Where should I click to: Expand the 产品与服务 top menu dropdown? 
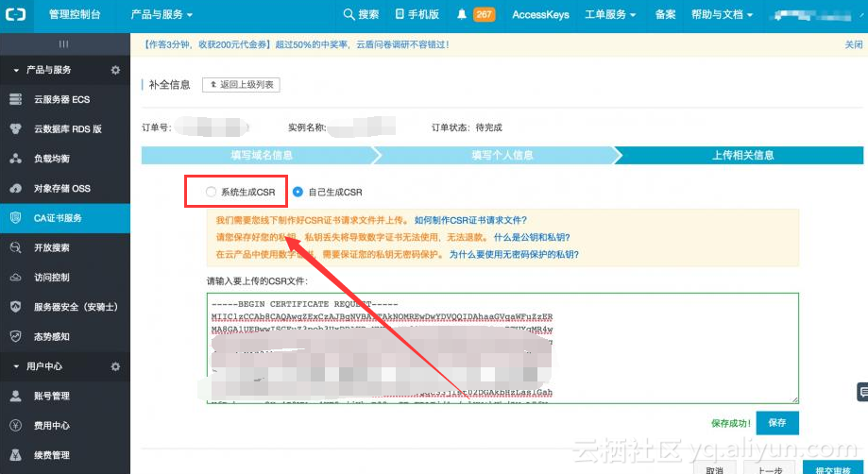(x=161, y=15)
